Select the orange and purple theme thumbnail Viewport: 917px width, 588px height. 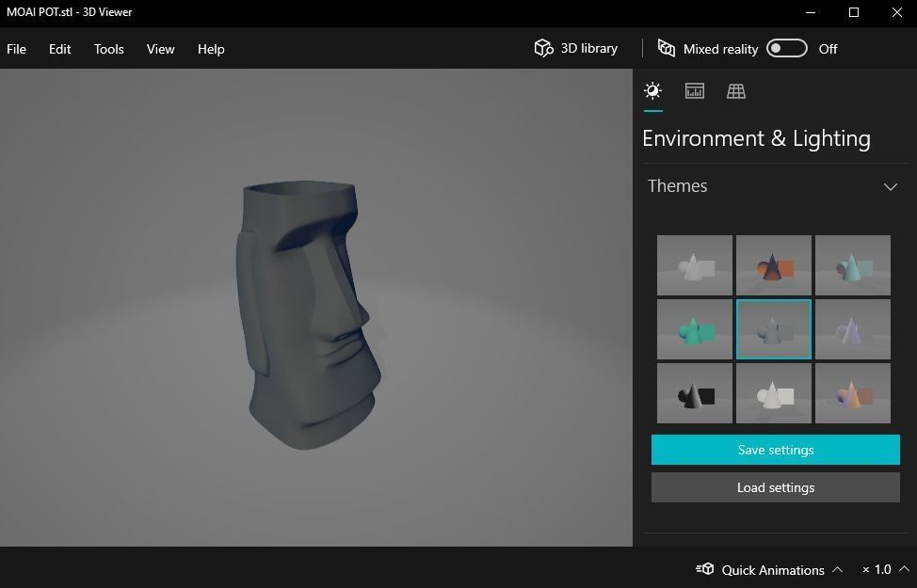click(x=853, y=392)
